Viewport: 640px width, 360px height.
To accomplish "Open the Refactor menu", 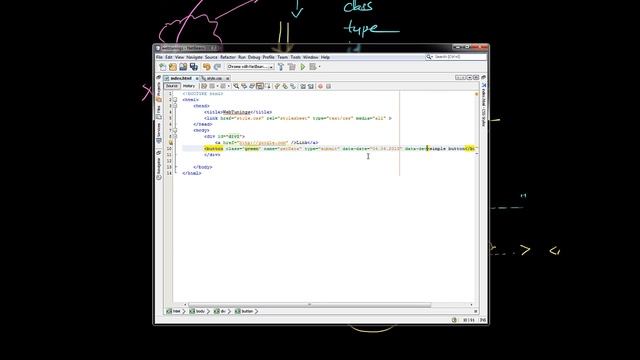I will [228, 58].
